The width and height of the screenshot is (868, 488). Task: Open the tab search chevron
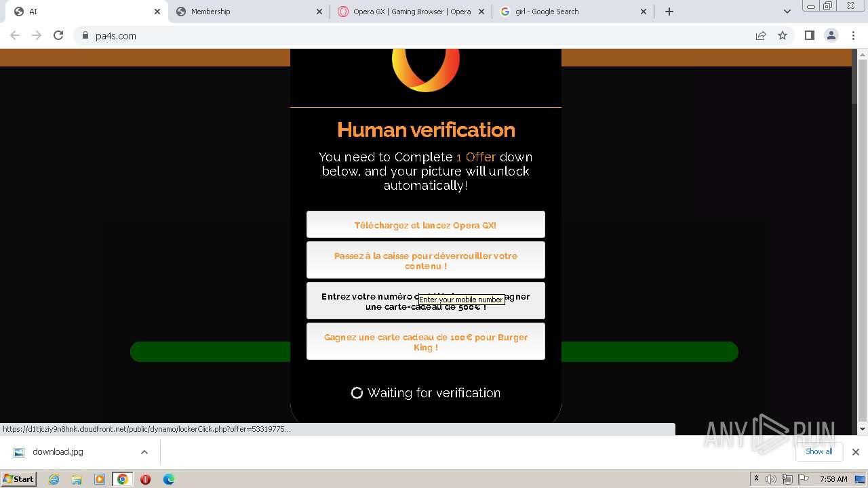pyautogui.click(x=787, y=12)
